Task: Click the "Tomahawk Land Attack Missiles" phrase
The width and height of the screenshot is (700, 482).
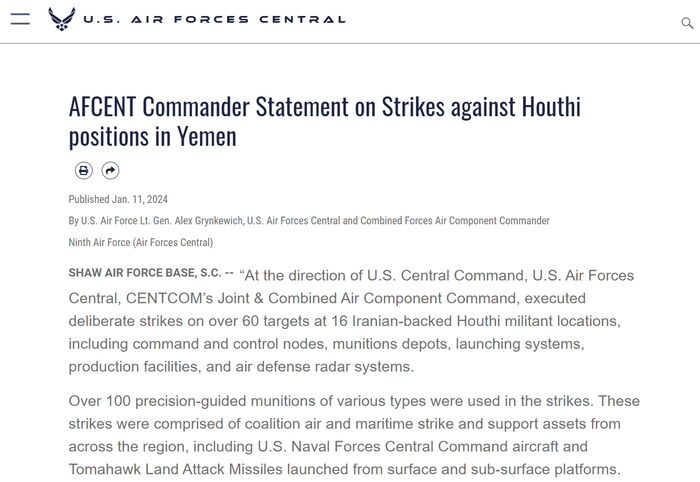Action: pos(166,469)
